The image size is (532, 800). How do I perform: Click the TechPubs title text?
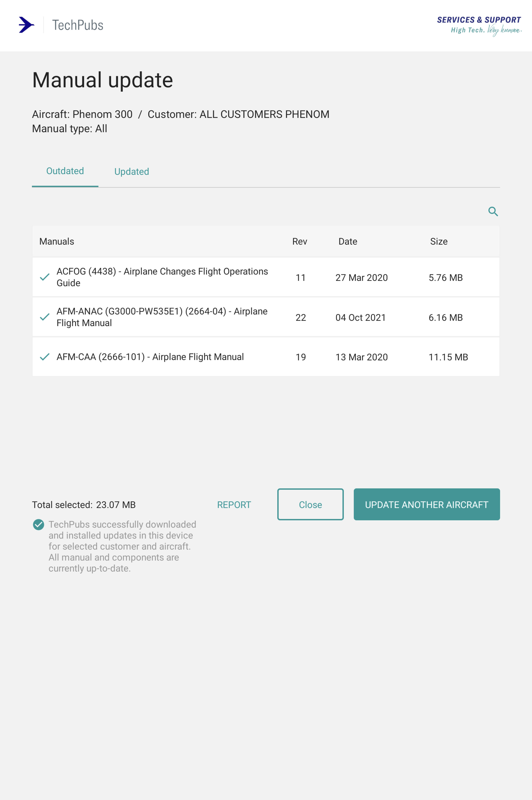[78, 25]
